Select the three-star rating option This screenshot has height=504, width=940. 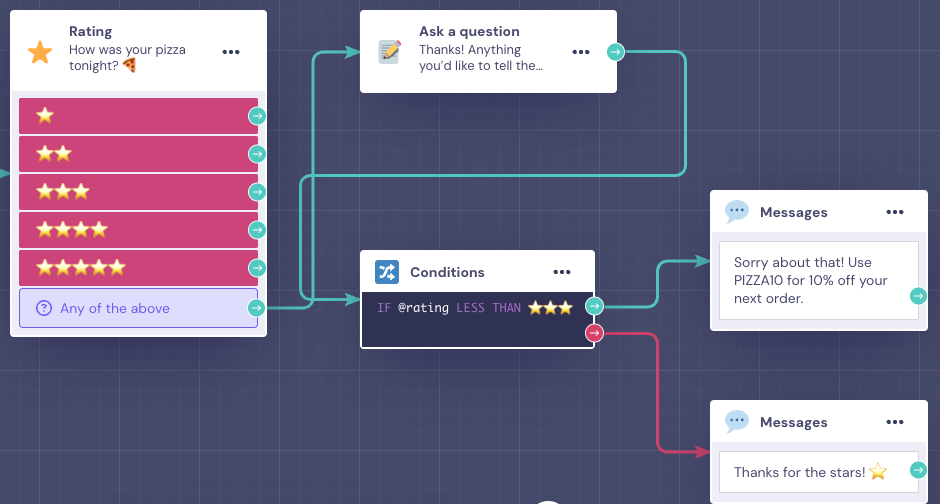138,192
